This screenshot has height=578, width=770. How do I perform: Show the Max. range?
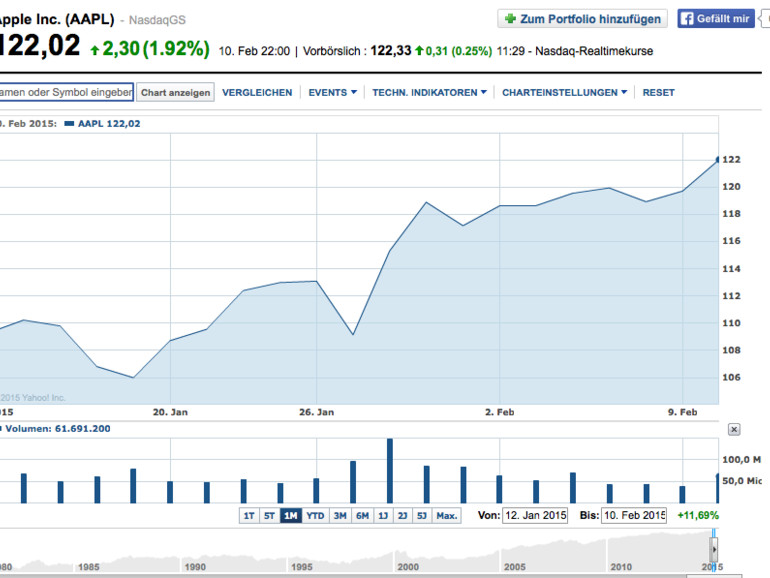tap(446, 516)
